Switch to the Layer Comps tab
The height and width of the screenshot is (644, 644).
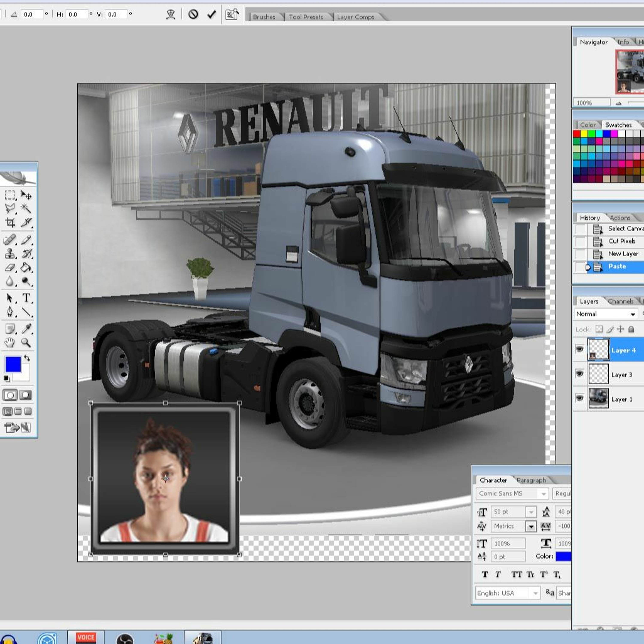[x=356, y=17]
